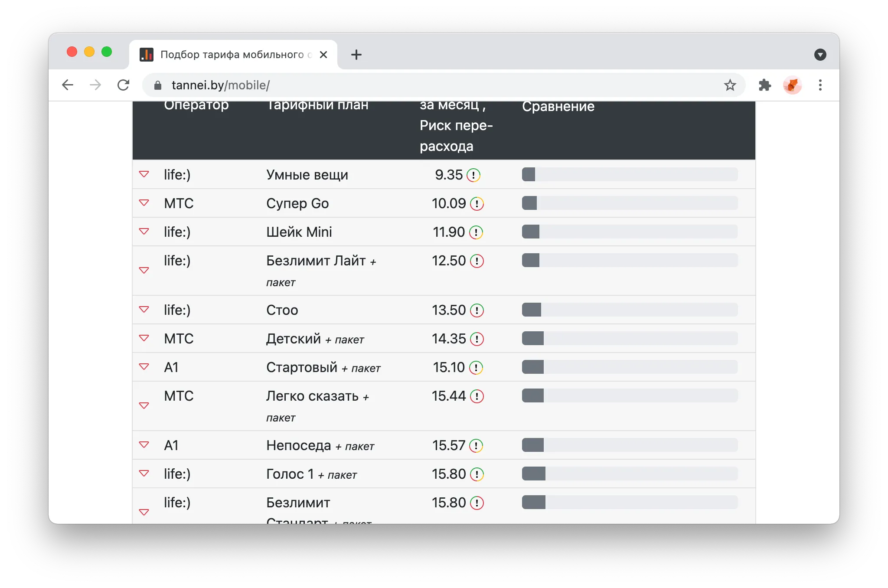Click the A1 operator in Непоседа row
Screen dimensions: 888x588
coord(171,445)
